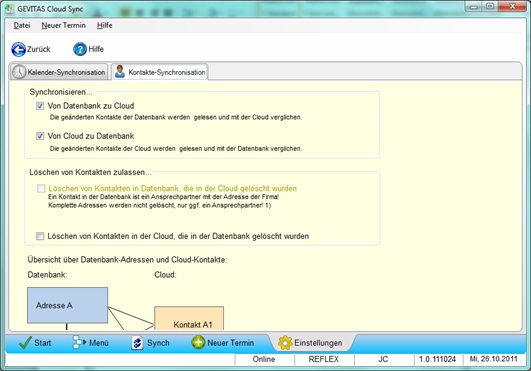Enable Löschen von Kontakten in der Cloud
The image size is (531, 371).
tap(40, 236)
